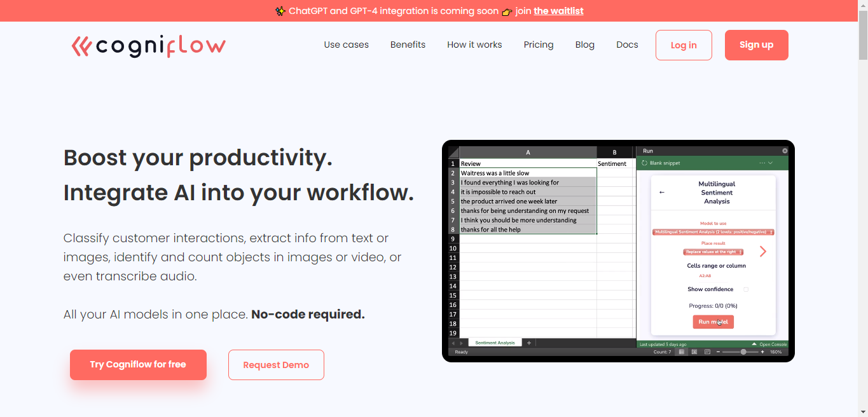This screenshot has width=868, height=417.
Task: Click the scrollbar down arrow
Action: tap(863, 411)
